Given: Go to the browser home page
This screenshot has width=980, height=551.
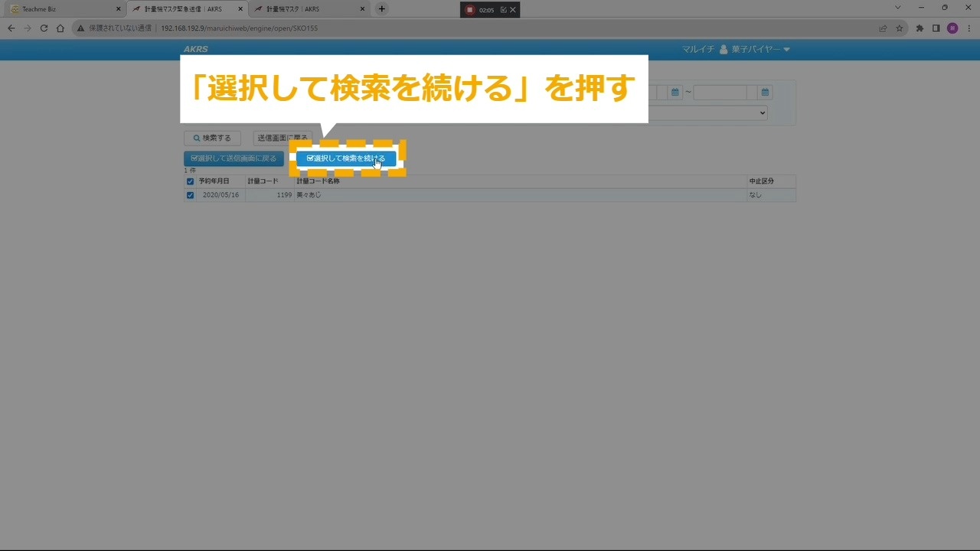Looking at the screenshot, I should click(x=60, y=28).
